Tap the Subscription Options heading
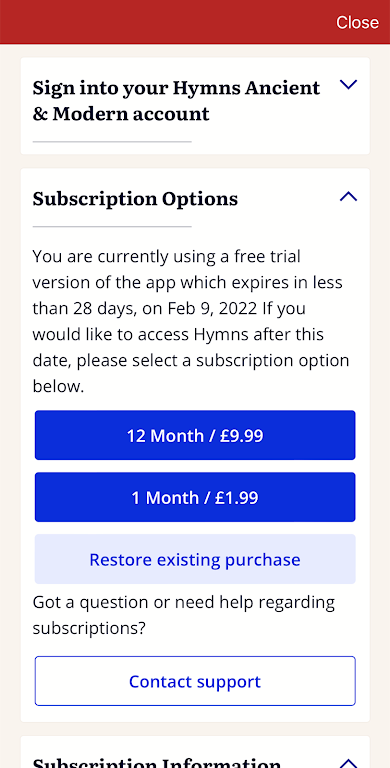 click(x=135, y=198)
